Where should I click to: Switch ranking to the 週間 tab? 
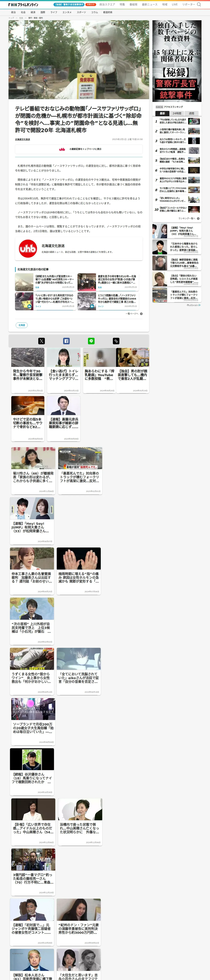pyautogui.click(x=191, y=113)
